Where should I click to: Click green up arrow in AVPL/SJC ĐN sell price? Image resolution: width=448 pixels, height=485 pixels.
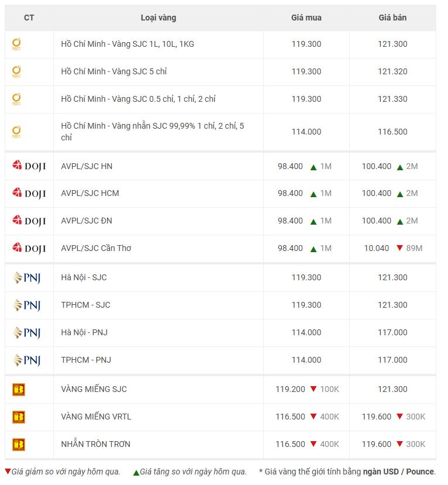[400, 222]
